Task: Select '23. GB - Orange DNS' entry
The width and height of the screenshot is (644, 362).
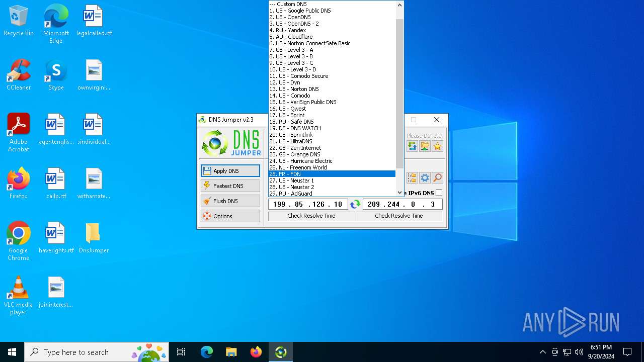Action: pos(332,154)
